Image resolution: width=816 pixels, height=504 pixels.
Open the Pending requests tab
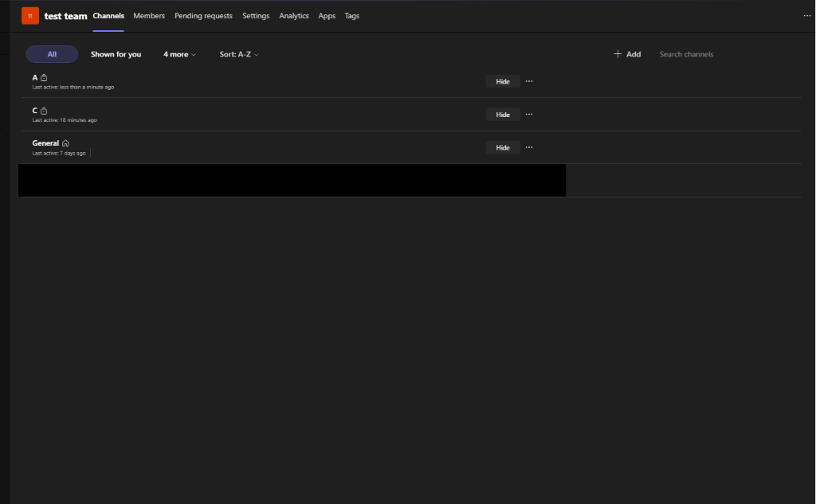(203, 16)
